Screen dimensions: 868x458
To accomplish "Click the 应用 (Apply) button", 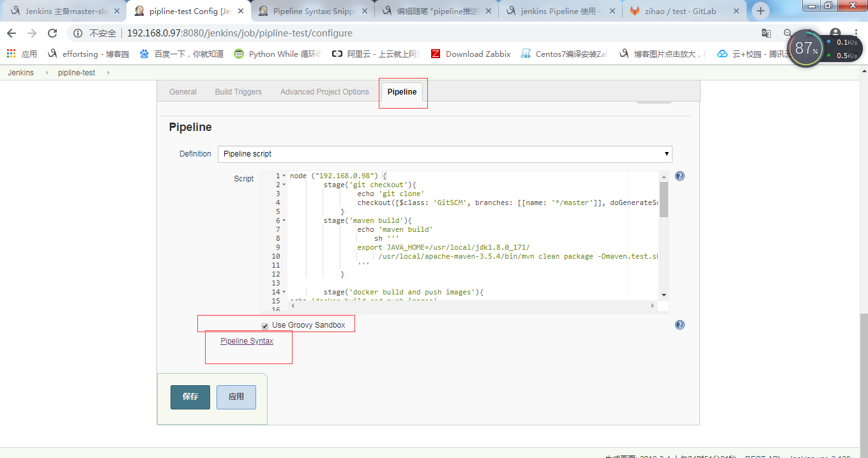I will (x=236, y=397).
